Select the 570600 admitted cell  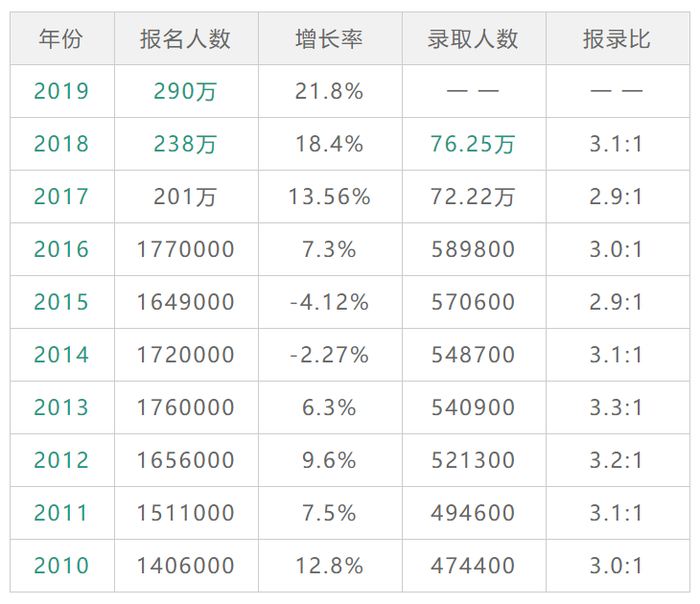(473, 302)
